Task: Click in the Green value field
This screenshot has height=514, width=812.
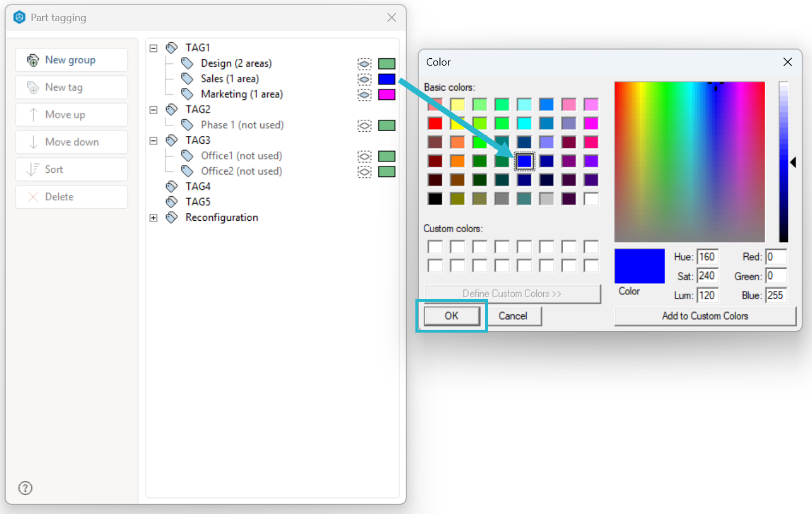Action: pyautogui.click(x=776, y=276)
